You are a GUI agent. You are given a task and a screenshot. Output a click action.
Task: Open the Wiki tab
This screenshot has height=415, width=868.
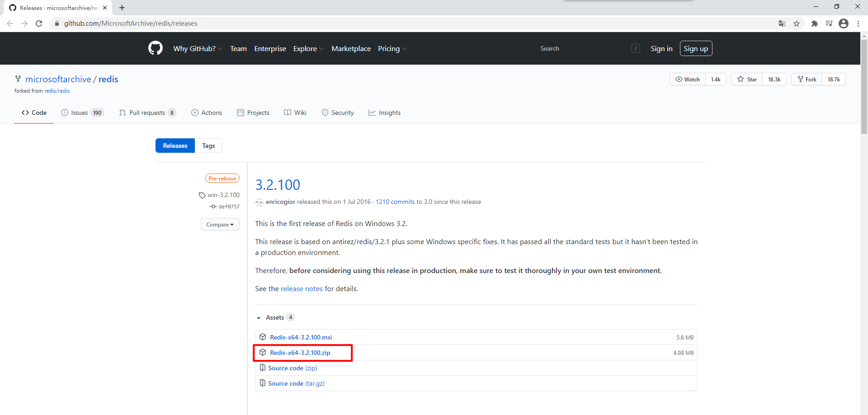coord(295,113)
